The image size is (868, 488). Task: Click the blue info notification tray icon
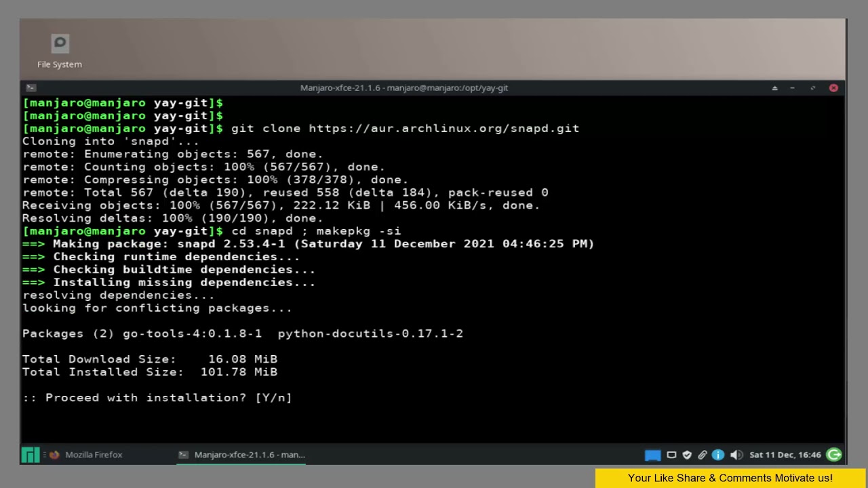718,455
